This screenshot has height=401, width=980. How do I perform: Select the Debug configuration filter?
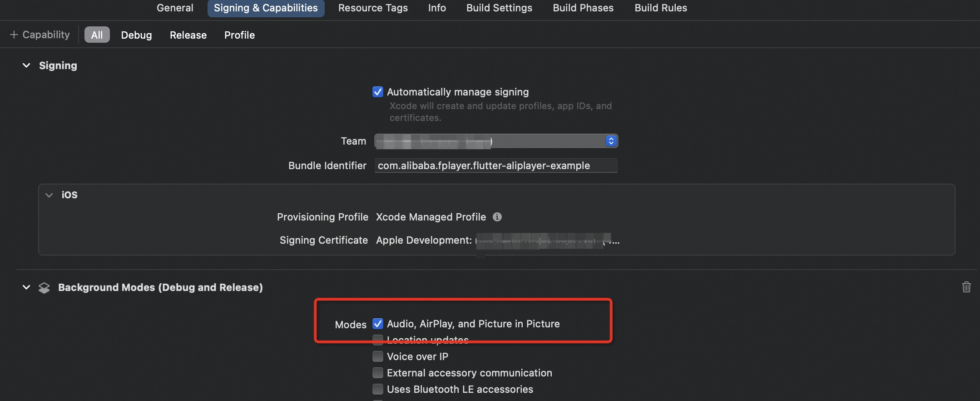(136, 35)
